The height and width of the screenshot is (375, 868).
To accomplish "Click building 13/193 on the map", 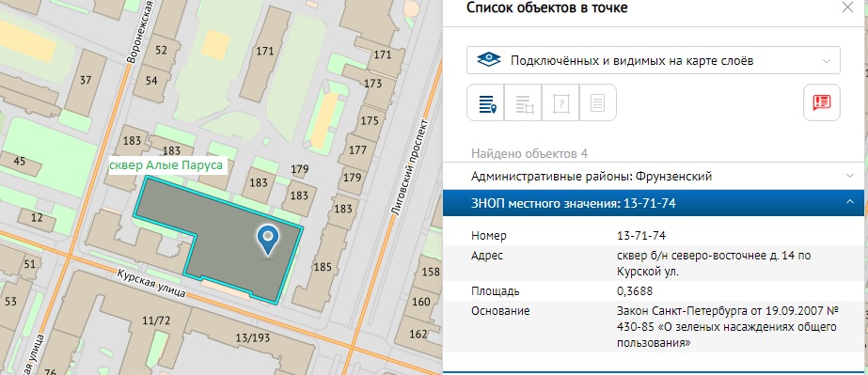I will (252, 338).
